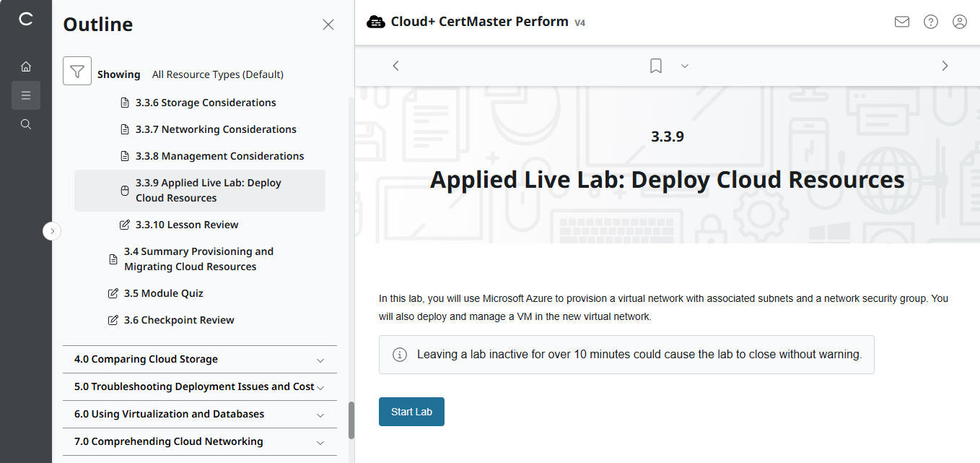Open the Search icon in the left sidebar
This screenshot has width=980, height=463.
pos(26,124)
